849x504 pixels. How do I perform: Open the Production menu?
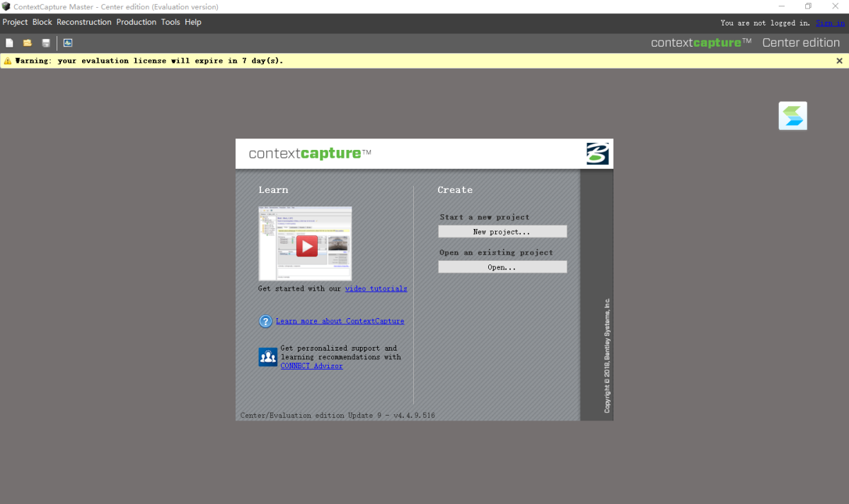(x=136, y=23)
